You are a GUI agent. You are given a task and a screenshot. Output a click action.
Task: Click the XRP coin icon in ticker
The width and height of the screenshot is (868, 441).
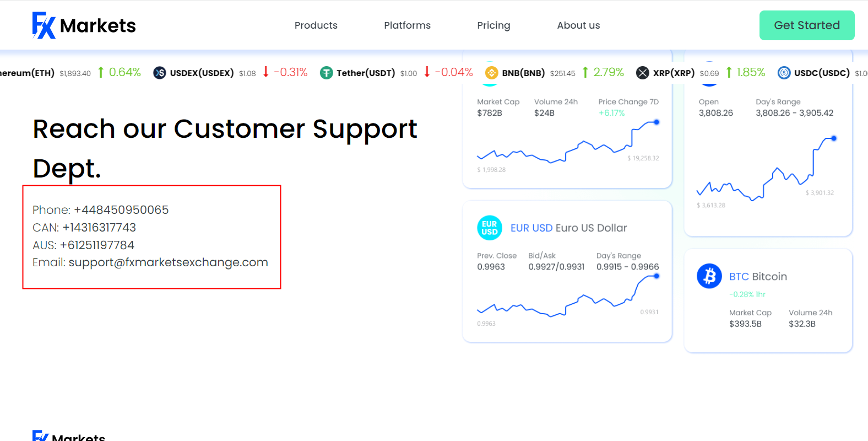[x=642, y=73]
